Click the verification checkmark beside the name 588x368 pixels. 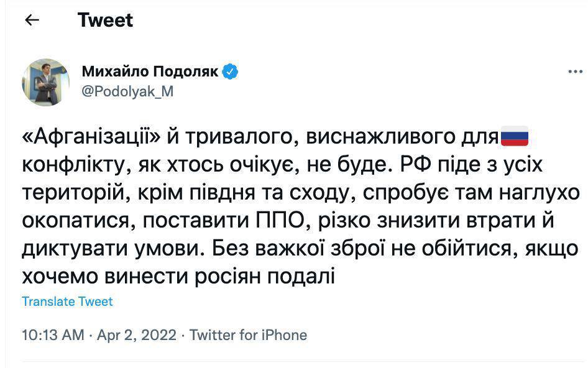(231, 71)
